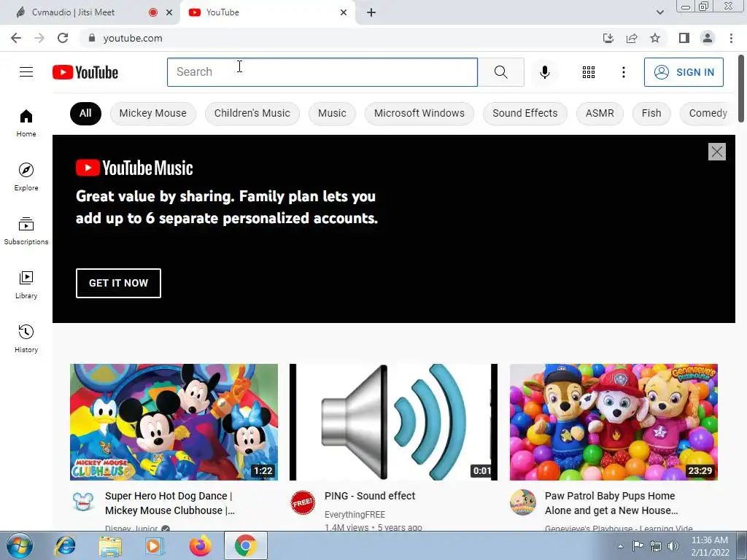
Task: Open History in the sidebar
Action: click(26, 338)
